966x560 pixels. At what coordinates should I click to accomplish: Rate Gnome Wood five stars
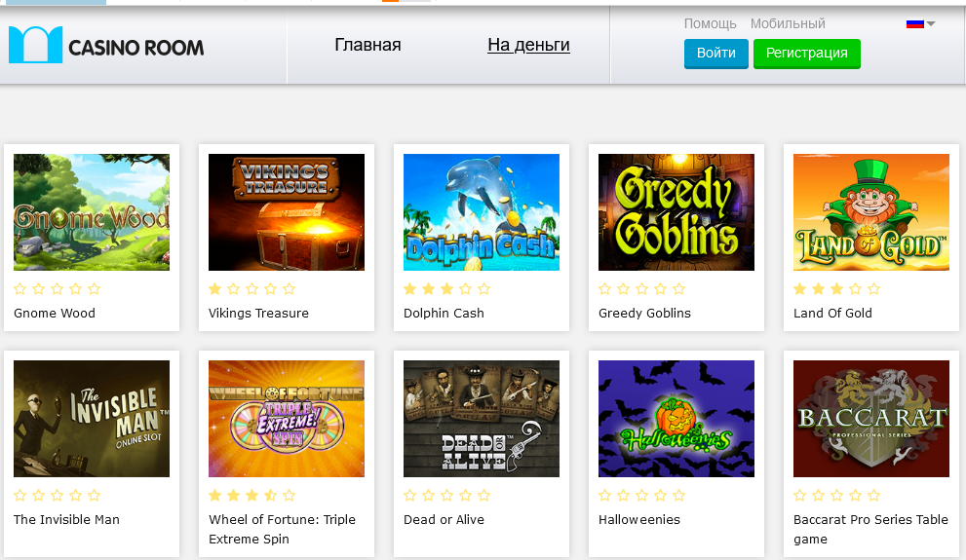coord(95,288)
